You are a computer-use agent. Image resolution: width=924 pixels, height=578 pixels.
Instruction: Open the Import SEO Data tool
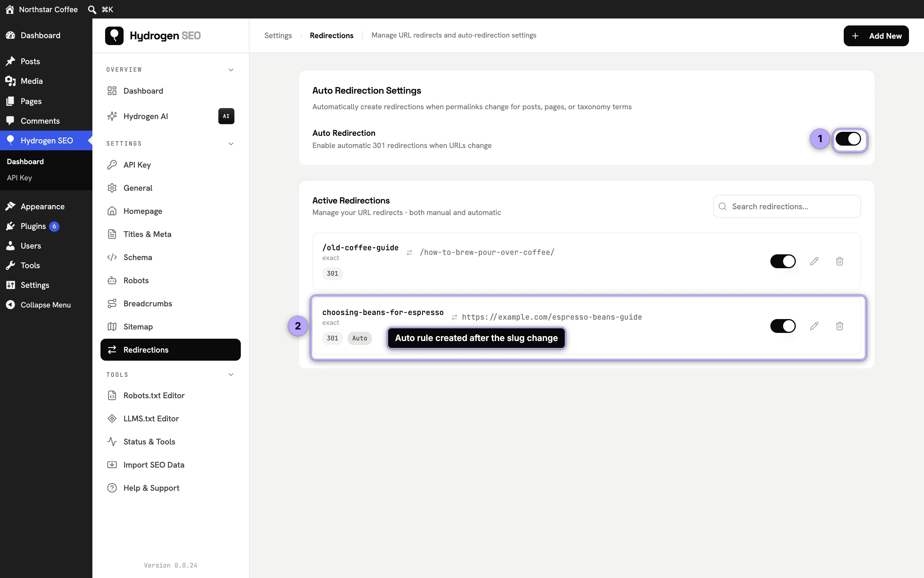pos(170,465)
